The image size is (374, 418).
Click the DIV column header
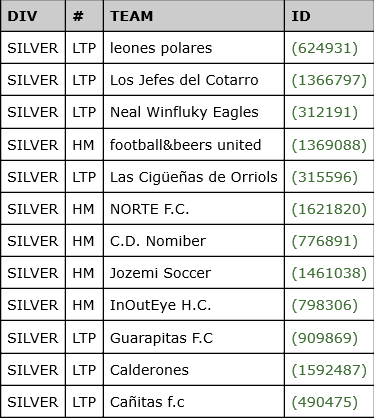pyautogui.click(x=33, y=16)
